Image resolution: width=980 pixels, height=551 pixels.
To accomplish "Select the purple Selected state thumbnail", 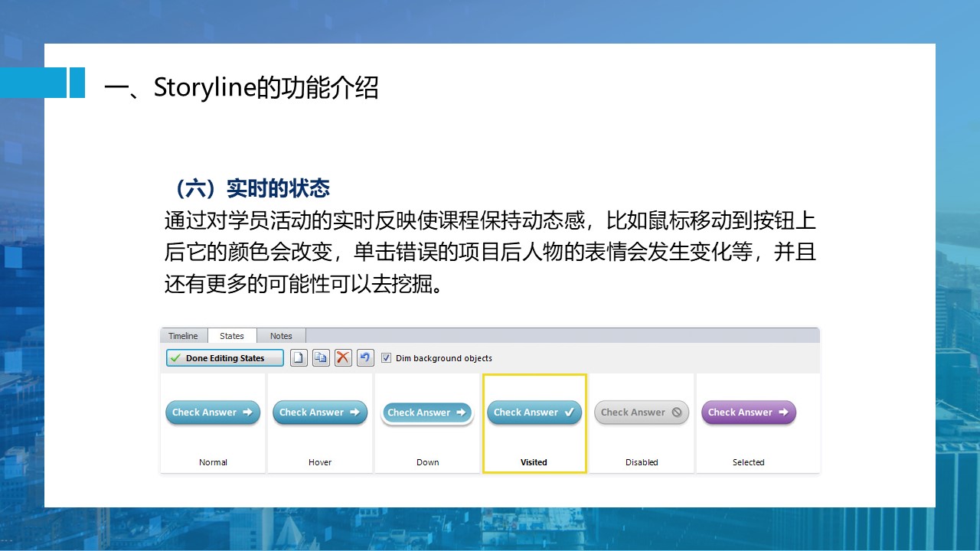I will coord(749,423).
